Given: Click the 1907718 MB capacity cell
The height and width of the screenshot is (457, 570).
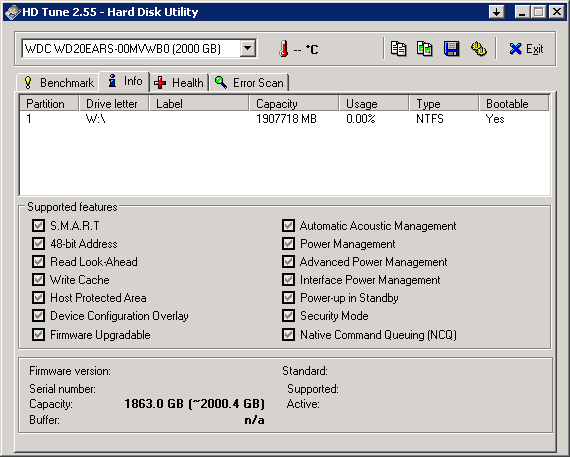Looking at the screenshot, I should [x=286, y=119].
